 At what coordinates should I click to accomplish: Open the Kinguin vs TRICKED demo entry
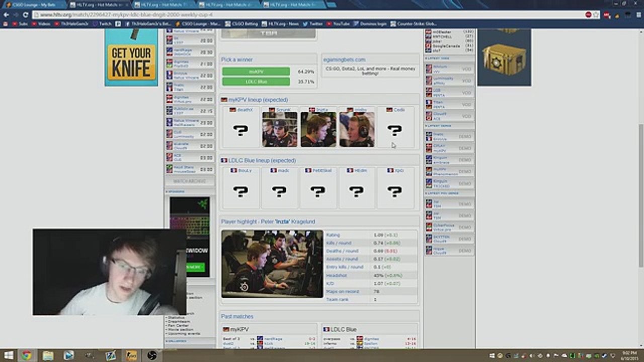[449, 184]
